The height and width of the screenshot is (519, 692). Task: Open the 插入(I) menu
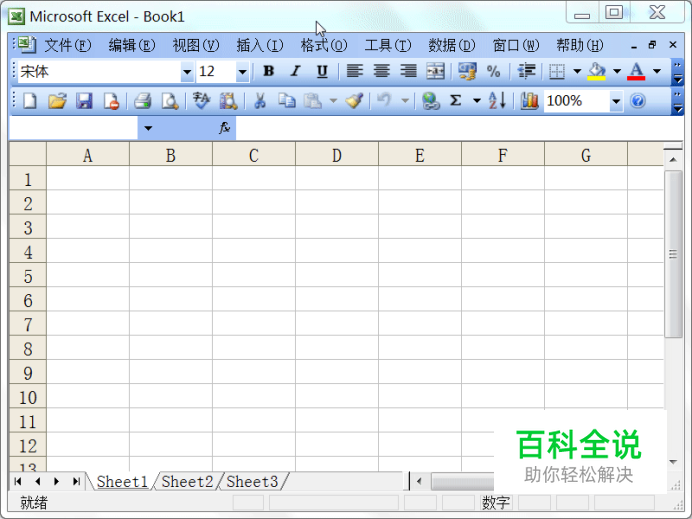(260, 45)
